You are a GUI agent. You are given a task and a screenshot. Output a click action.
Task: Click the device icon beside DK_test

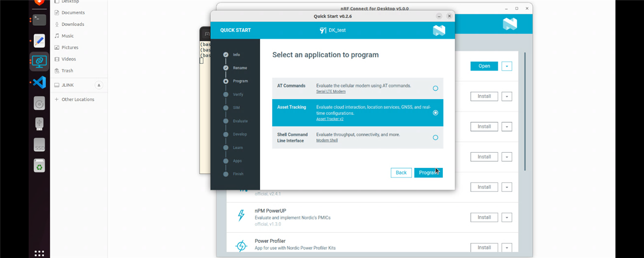[x=323, y=30]
